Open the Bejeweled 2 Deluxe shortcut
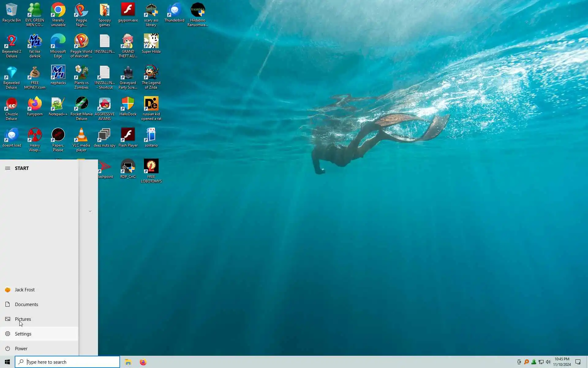 pos(11,44)
